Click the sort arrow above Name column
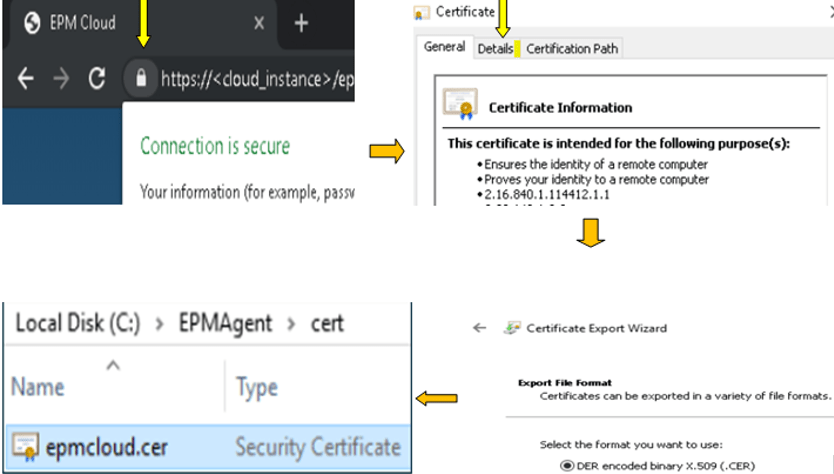The image size is (834, 474). click(113, 365)
